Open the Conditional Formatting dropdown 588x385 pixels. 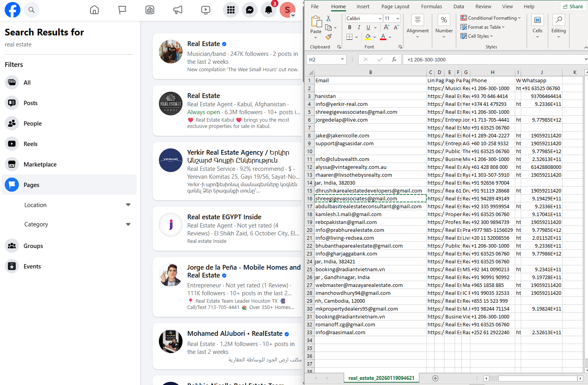tap(492, 18)
